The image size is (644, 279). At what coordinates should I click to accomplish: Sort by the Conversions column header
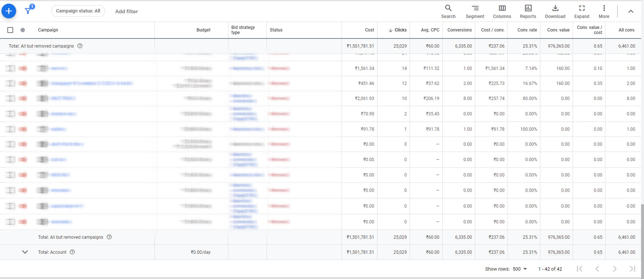pos(459,30)
